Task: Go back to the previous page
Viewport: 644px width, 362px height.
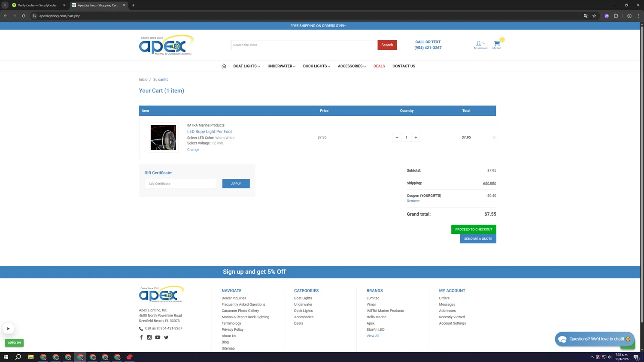Action: (x=6, y=16)
